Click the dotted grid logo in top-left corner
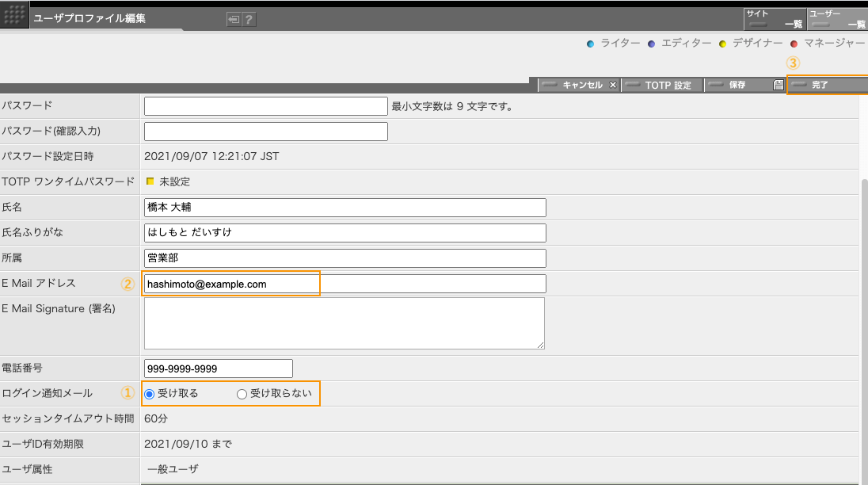This screenshot has width=868, height=485. pyautogui.click(x=13, y=16)
